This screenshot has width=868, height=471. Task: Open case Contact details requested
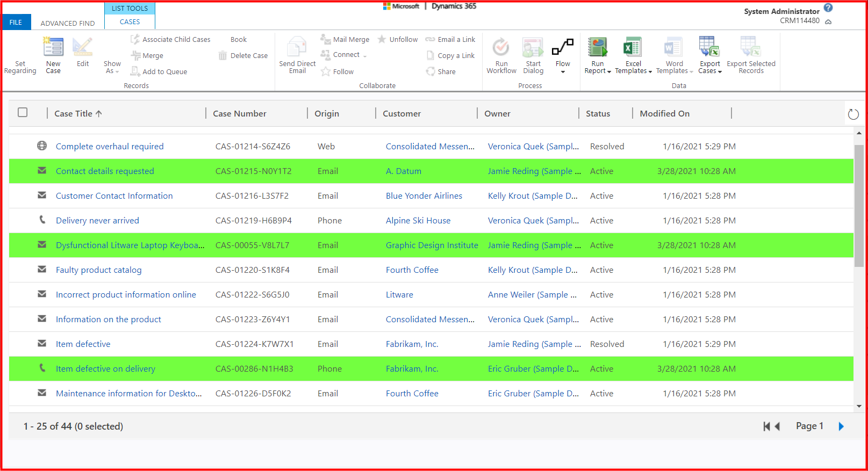pyautogui.click(x=105, y=171)
